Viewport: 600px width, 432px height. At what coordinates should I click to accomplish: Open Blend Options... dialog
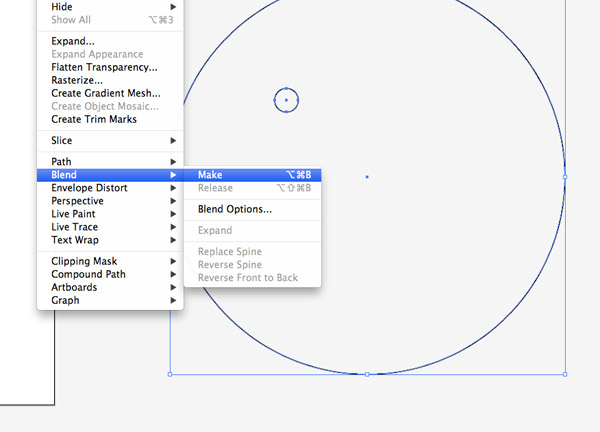pos(235,210)
